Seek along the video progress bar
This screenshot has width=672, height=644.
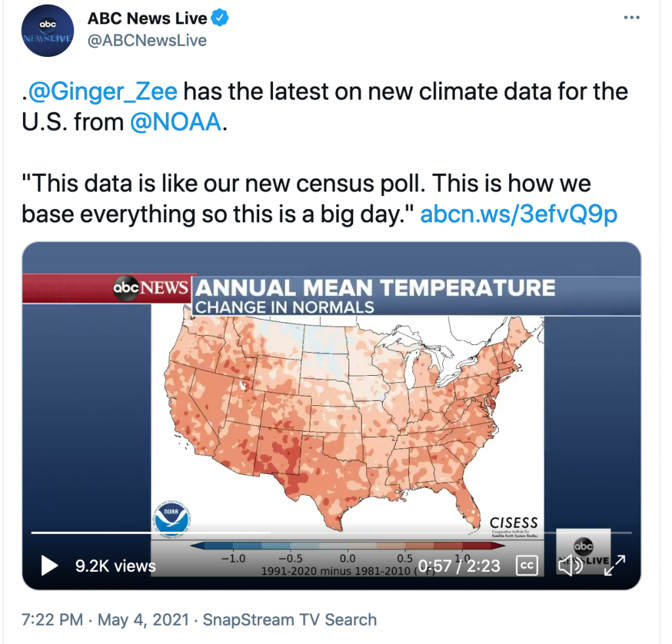tap(331, 533)
